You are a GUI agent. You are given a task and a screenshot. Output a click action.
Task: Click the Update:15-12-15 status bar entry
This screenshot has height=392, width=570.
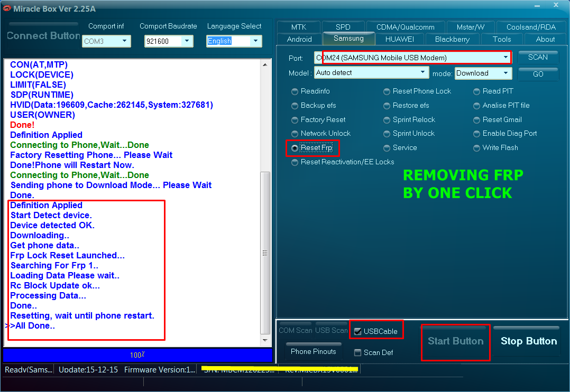click(88, 370)
